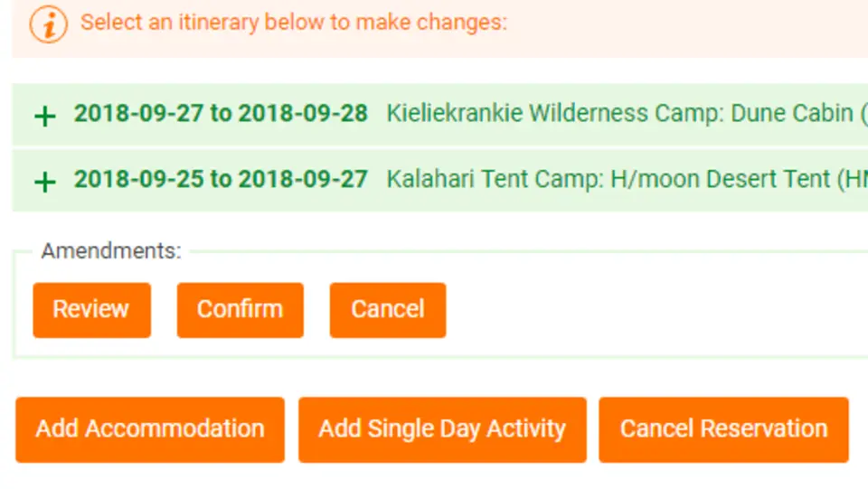
Task: Click the 2018-09-28 end date in the first itinerary
Action: coord(304,113)
